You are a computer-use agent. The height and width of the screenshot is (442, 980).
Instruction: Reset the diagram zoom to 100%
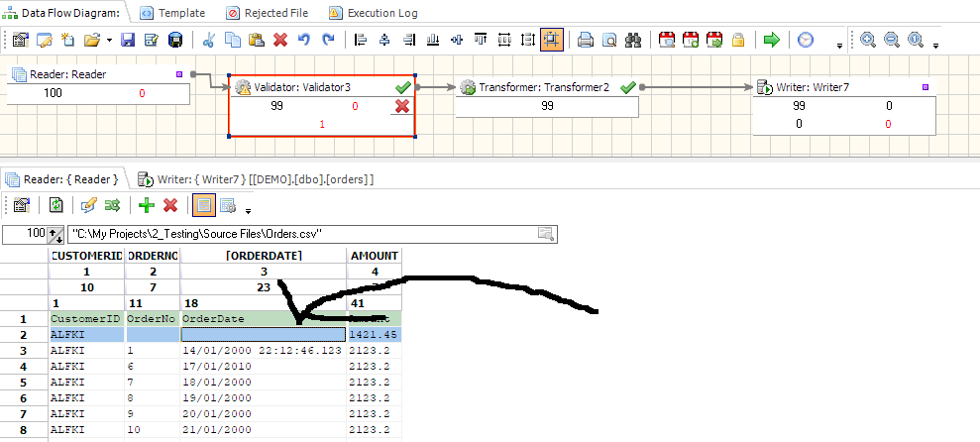915,40
